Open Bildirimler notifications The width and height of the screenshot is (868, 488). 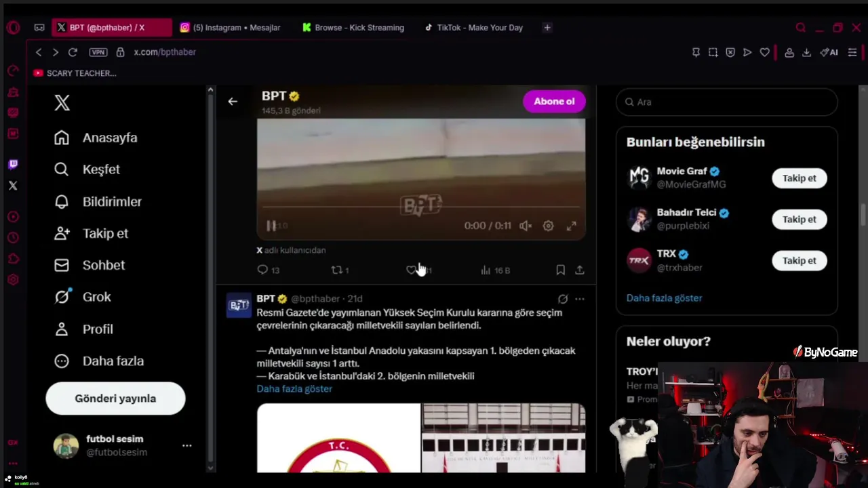click(x=98, y=201)
